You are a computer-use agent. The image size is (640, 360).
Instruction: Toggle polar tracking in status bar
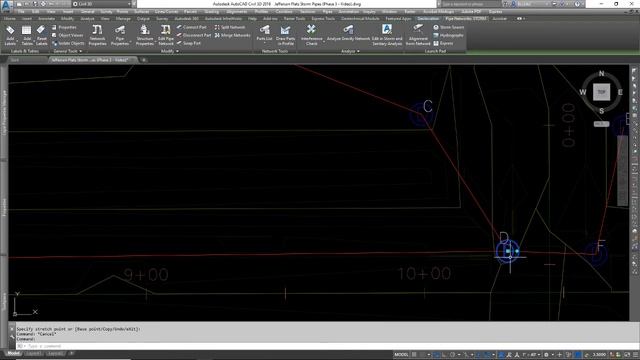(452, 355)
